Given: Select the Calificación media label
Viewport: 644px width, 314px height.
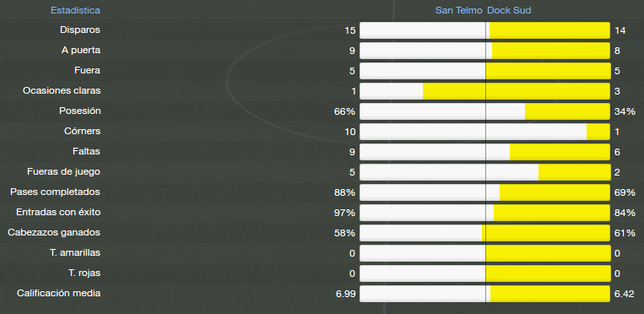Looking at the screenshot, I should click(x=59, y=293).
